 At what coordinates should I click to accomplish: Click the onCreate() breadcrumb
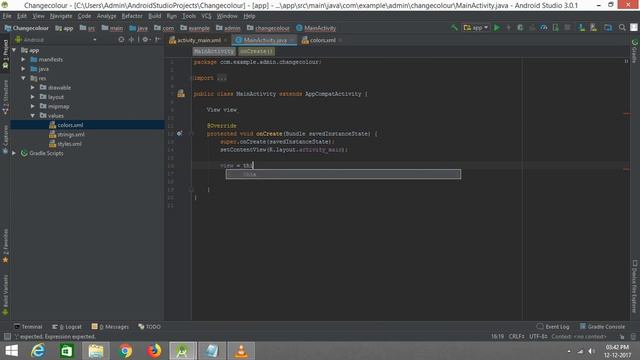(x=256, y=51)
